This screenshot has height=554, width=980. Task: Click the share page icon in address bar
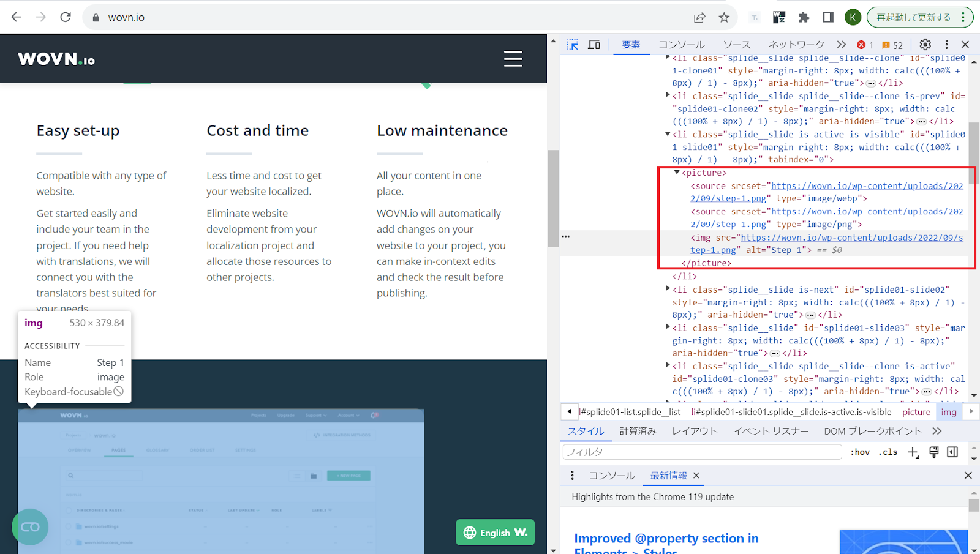coord(699,17)
